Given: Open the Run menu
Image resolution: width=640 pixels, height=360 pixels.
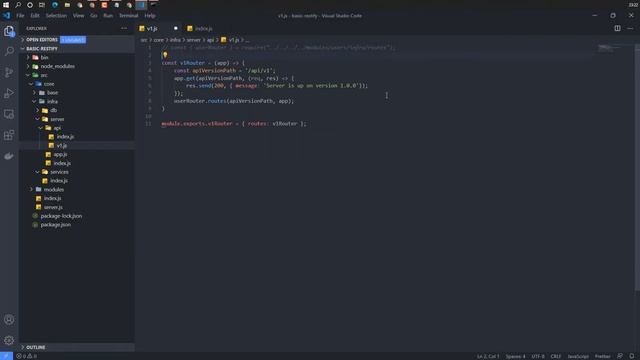Looking at the screenshot, I should pos(108,16).
